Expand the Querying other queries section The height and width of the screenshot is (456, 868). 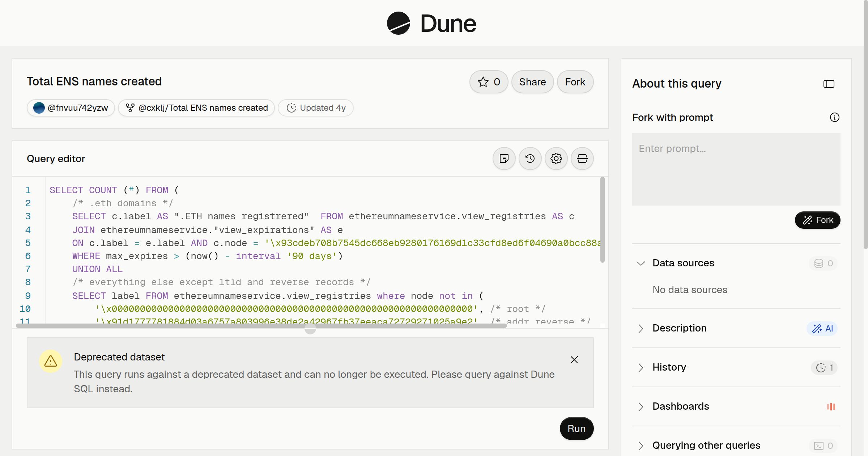pos(641,446)
